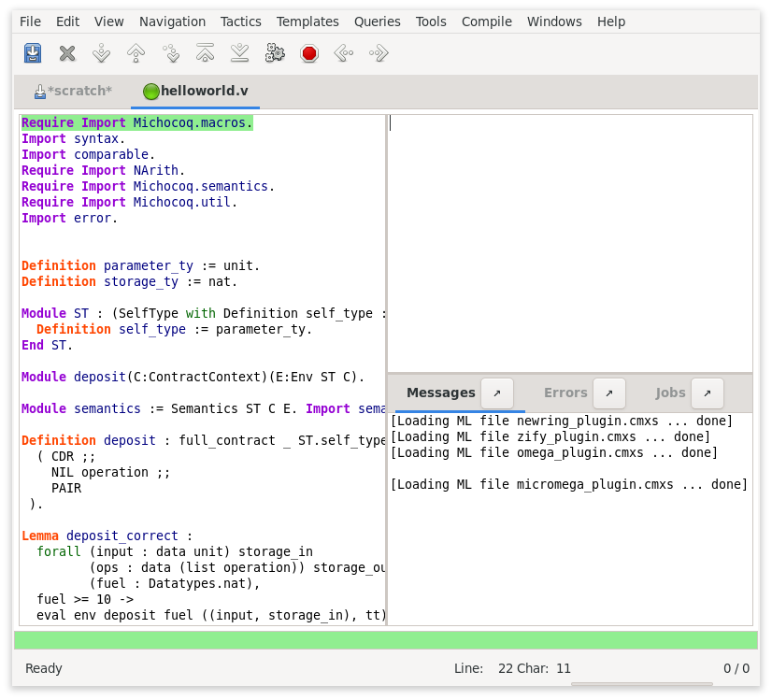The width and height of the screenshot is (772, 700).
Task: Click the restart to beginning icon
Action: 205,53
